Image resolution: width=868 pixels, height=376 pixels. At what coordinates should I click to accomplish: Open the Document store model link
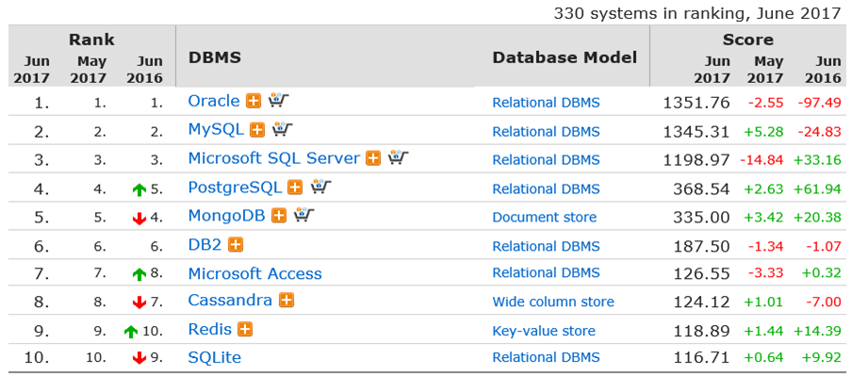coord(545,217)
